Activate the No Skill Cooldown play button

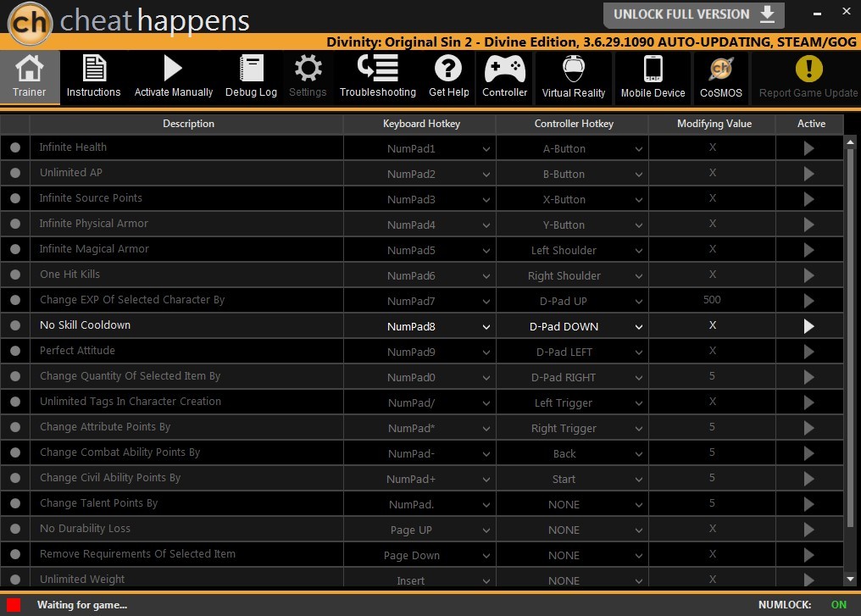click(x=808, y=326)
